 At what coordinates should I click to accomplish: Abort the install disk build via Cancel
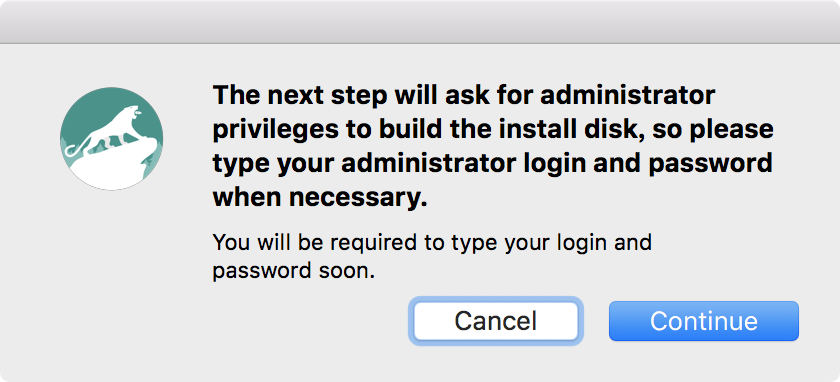(496, 320)
